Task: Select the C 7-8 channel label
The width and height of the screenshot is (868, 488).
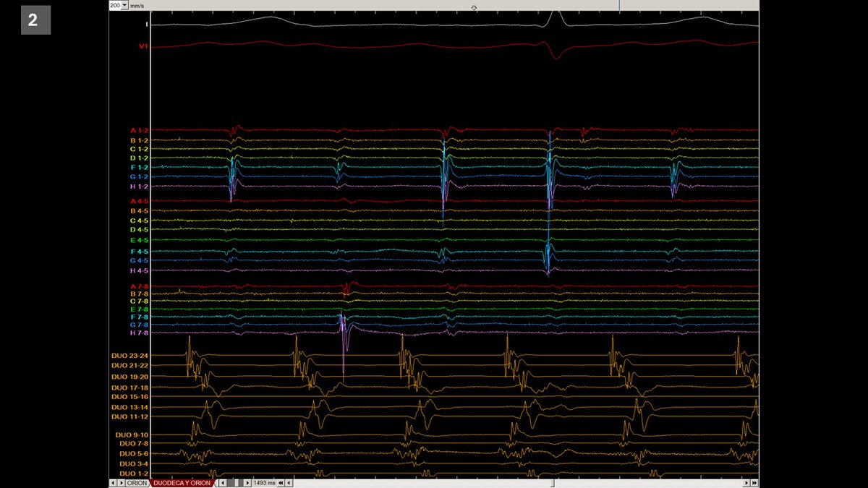Action: (x=139, y=301)
